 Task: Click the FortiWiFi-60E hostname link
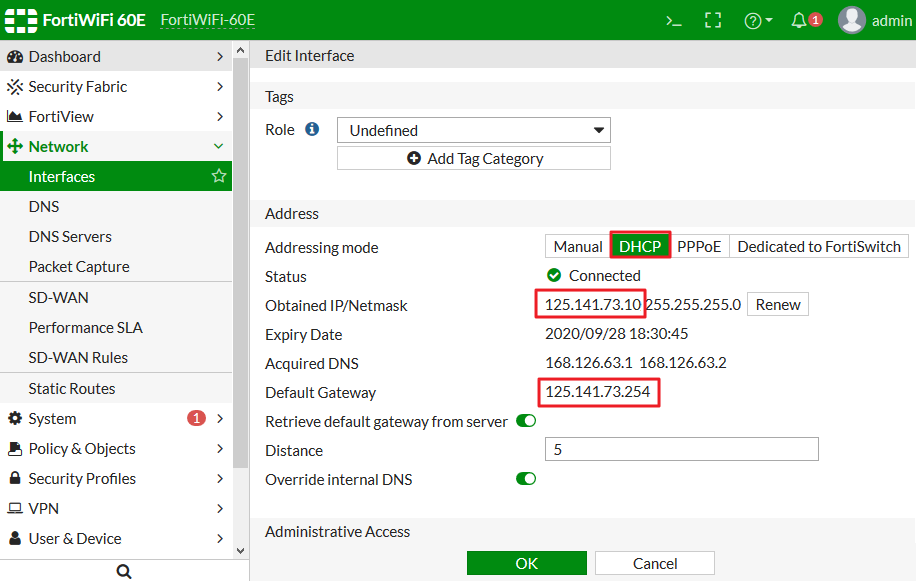pos(208,20)
